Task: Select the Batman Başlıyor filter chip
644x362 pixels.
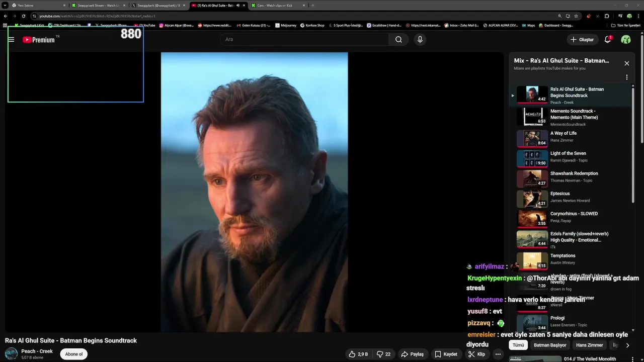Action: pyautogui.click(x=550, y=345)
